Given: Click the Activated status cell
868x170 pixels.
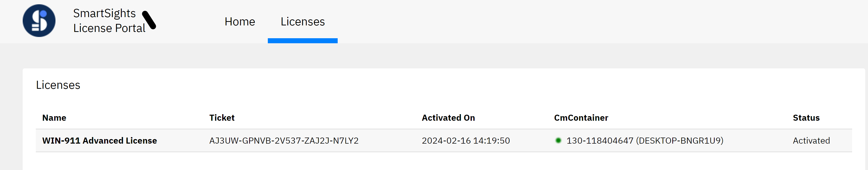Looking at the screenshot, I should tap(811, 141).
